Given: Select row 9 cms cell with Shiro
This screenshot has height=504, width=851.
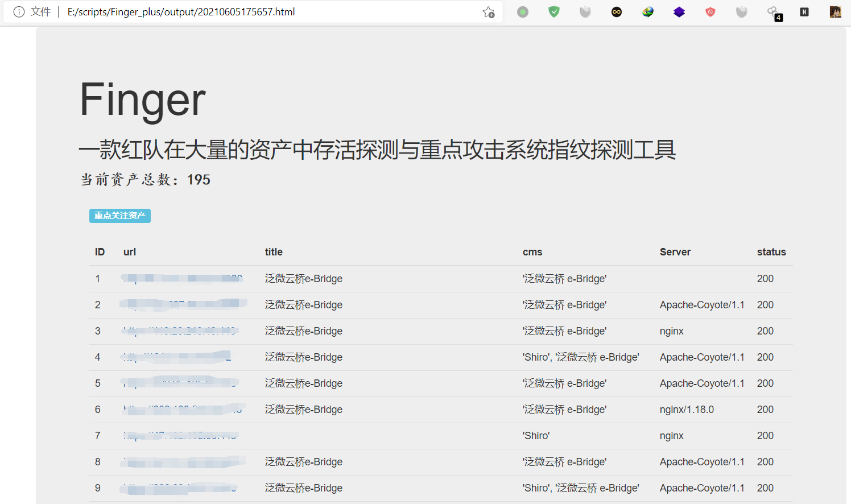Looking at the screenshot, I should tap(581, 488).
